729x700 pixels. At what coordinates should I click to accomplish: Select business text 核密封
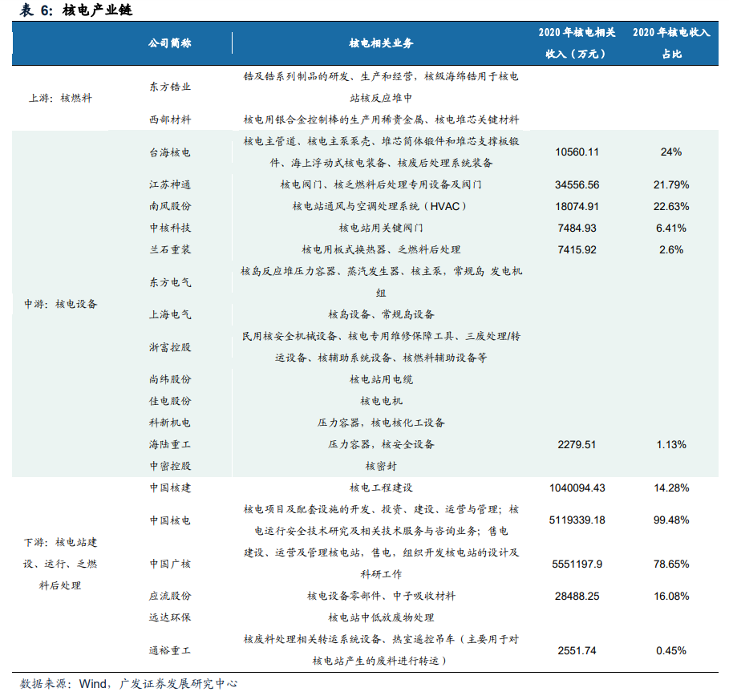tap(381, 466)
